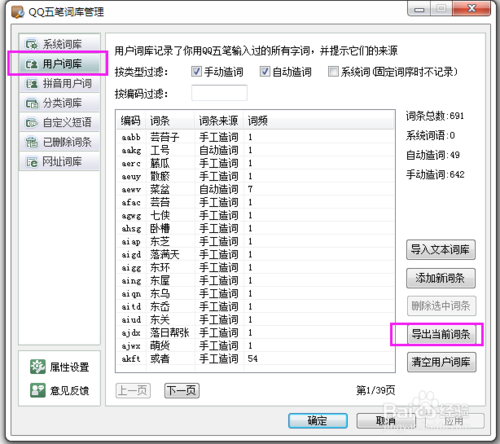Screen dimensions: 500x444
Task: Select the row 菜盆
Action: coord(255,189)
